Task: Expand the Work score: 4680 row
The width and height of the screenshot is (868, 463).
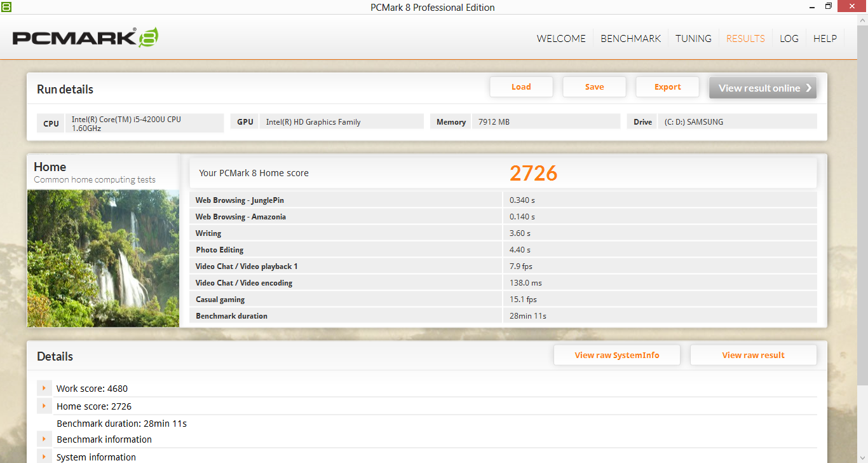Action: pyautogui.click(x=44, y=388)
